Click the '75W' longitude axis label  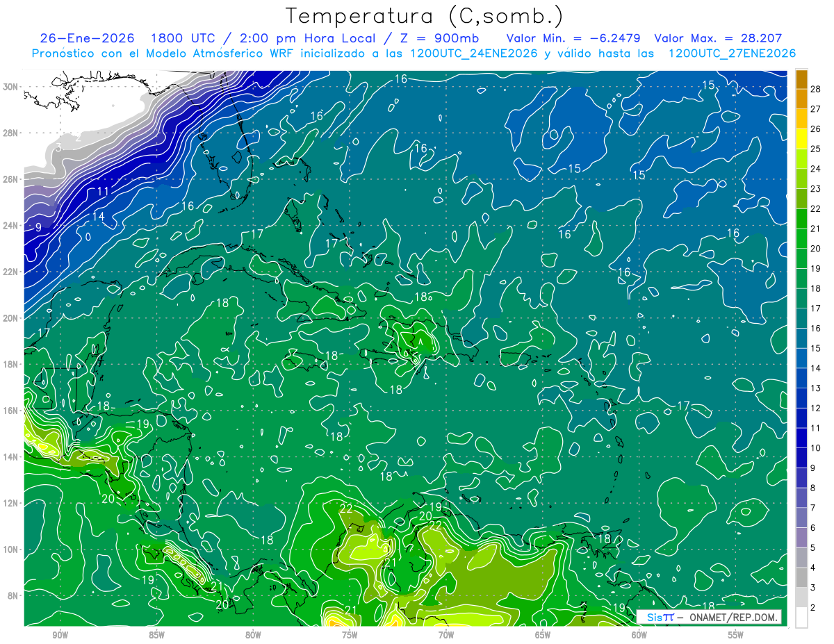coord(350,636)
